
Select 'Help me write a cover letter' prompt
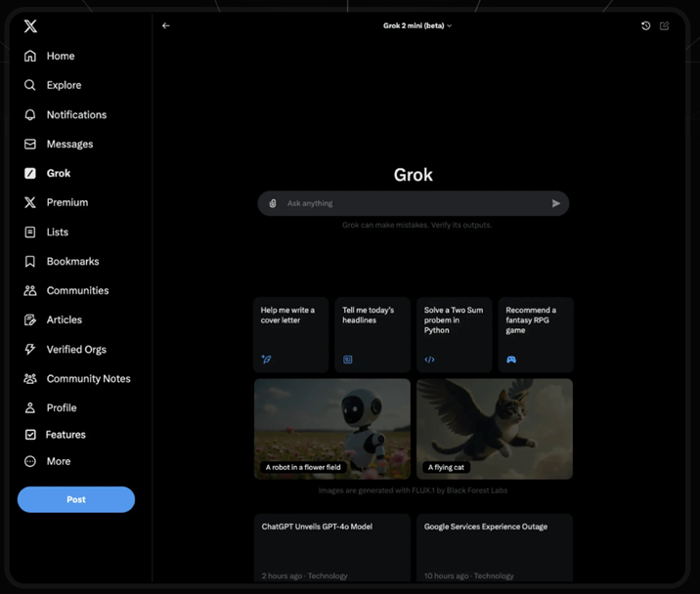290,334
